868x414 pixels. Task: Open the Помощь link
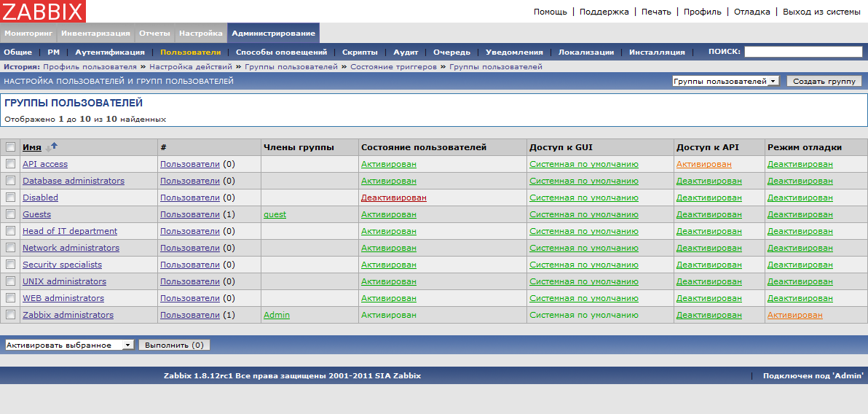coord(551,12)
